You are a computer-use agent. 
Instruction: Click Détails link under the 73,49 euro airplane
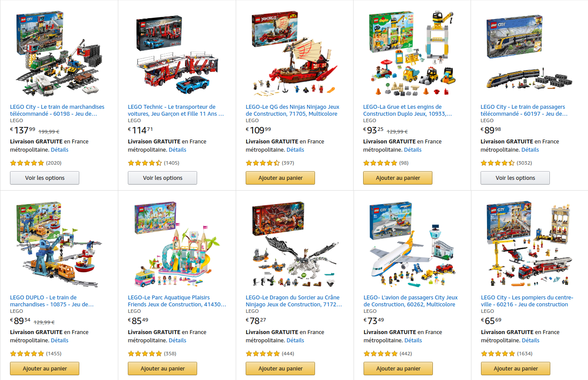pos(413,340)
